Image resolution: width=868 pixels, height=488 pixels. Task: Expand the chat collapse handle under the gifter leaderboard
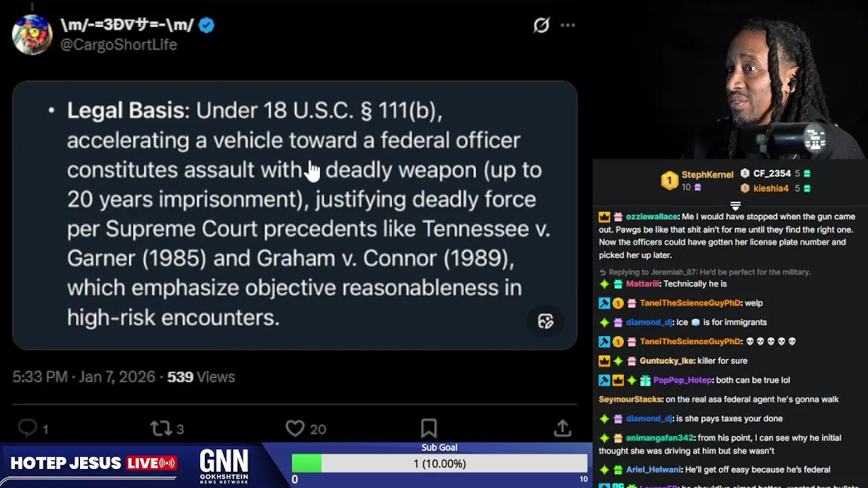[735, 205]
